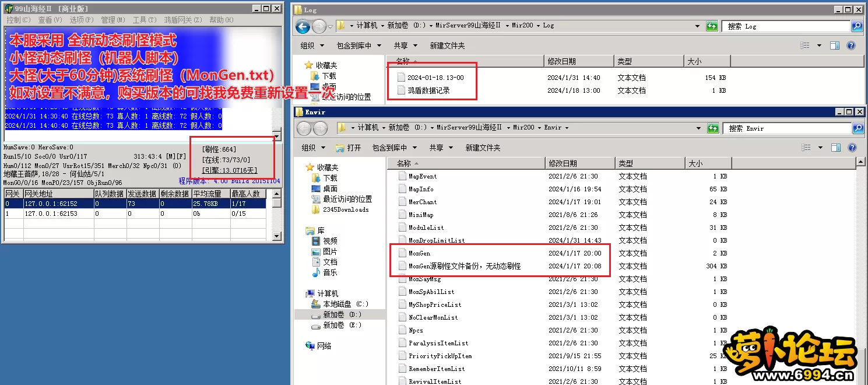Go back in the Log window
This screenshot has width=868, height=385.
coord(303,26)
